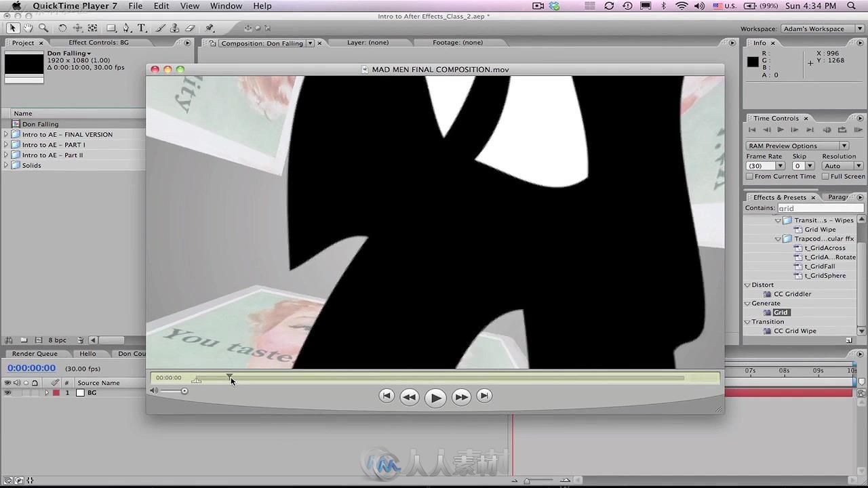Viewport: 868px width, 488px height.
Task: Click the BG layer red label swatch
Action: (x=56, y=392)
